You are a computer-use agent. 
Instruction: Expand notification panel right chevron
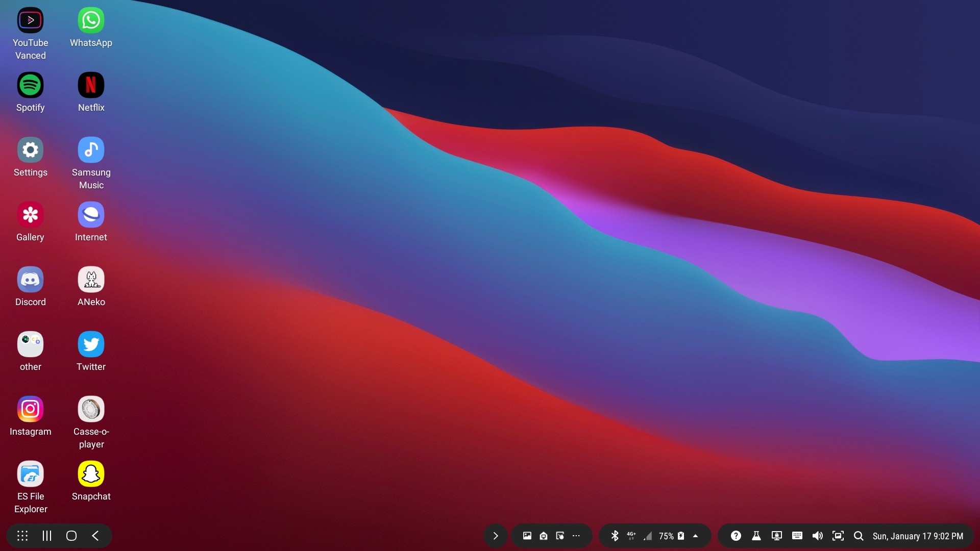tap(495, 536)
